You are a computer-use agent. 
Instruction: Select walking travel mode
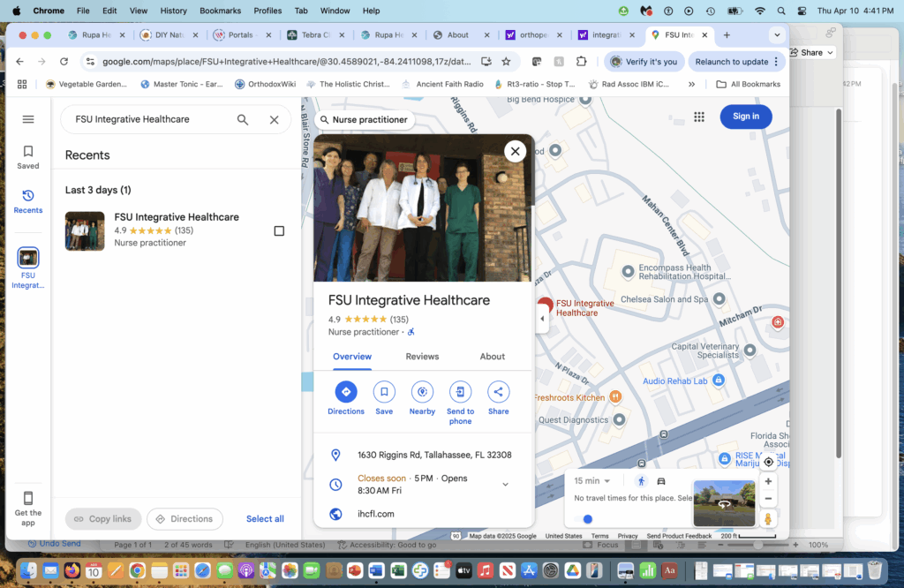pos(641,481)
